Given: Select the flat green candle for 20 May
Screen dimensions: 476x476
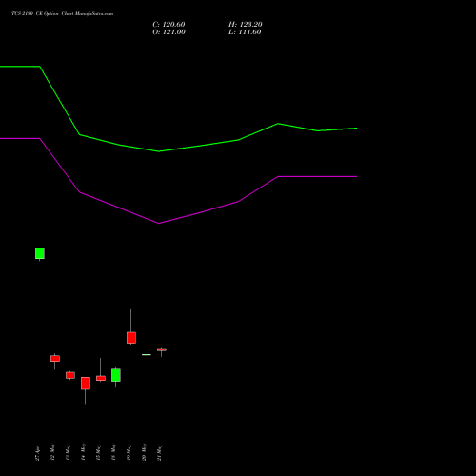Looking at the screenshot, I should (147, 354).
